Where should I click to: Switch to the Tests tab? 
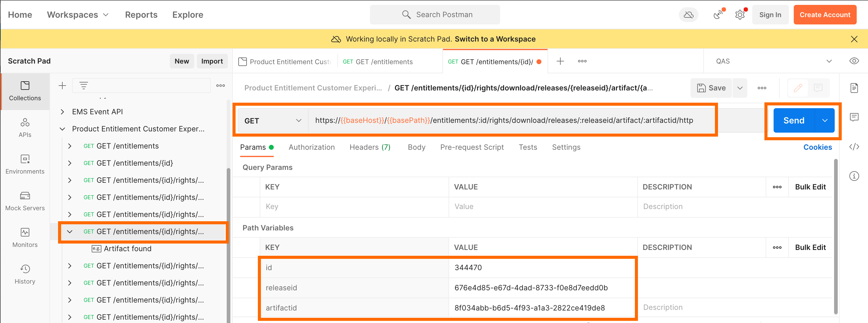pos(528,147)
